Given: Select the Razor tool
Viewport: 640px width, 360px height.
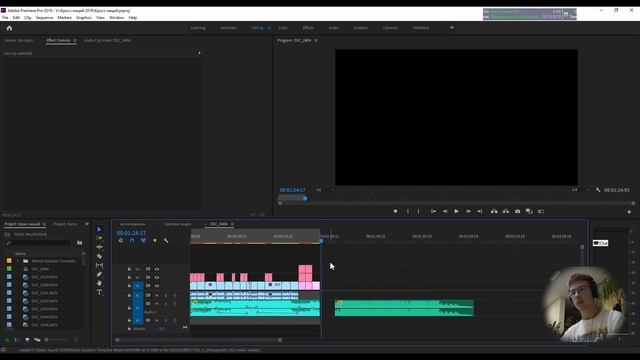Looking at the screenshot, I should pyautogui.click(x=99, y=256).
